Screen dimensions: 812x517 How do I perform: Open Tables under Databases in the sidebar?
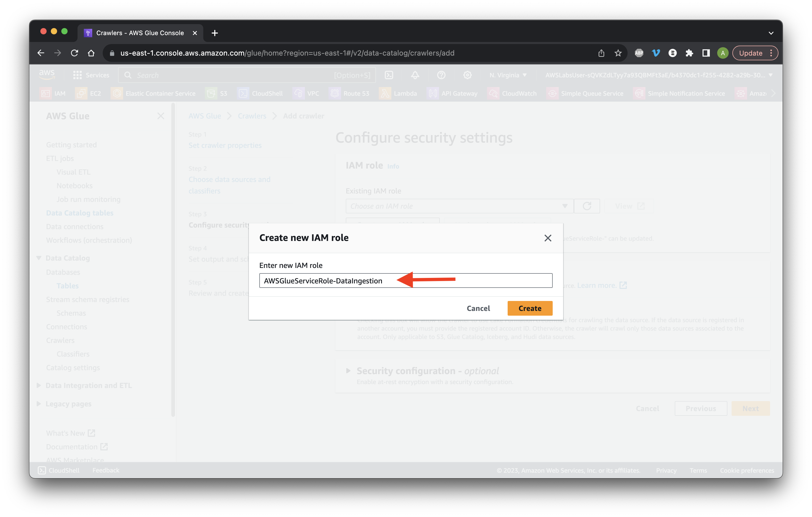(67, 286)
